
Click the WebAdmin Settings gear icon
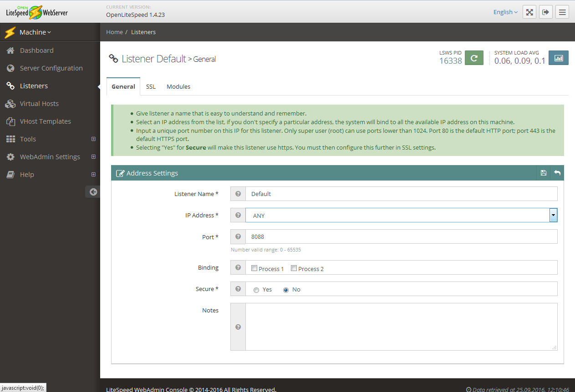(10, 157)
